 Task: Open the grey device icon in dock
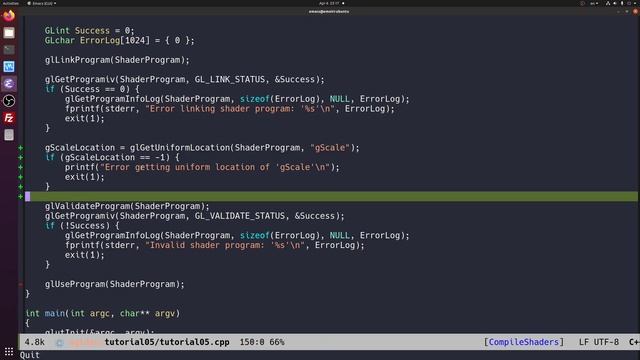point(9,135)
